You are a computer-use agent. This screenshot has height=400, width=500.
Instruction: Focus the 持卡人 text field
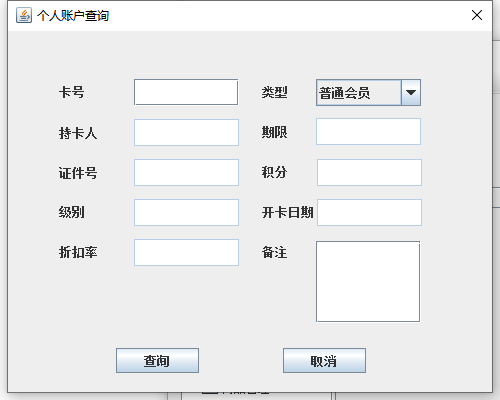coord(186,132)
